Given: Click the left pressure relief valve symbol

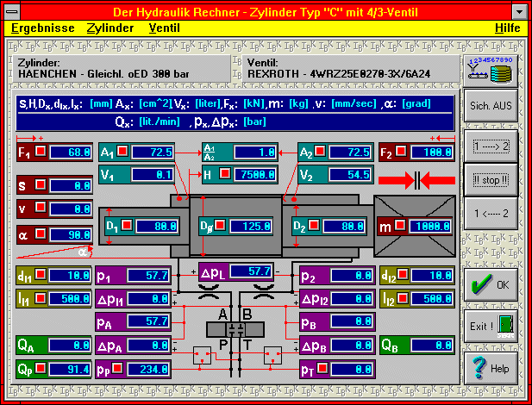Looking at the screenshot, I should (x=203, y=356).
